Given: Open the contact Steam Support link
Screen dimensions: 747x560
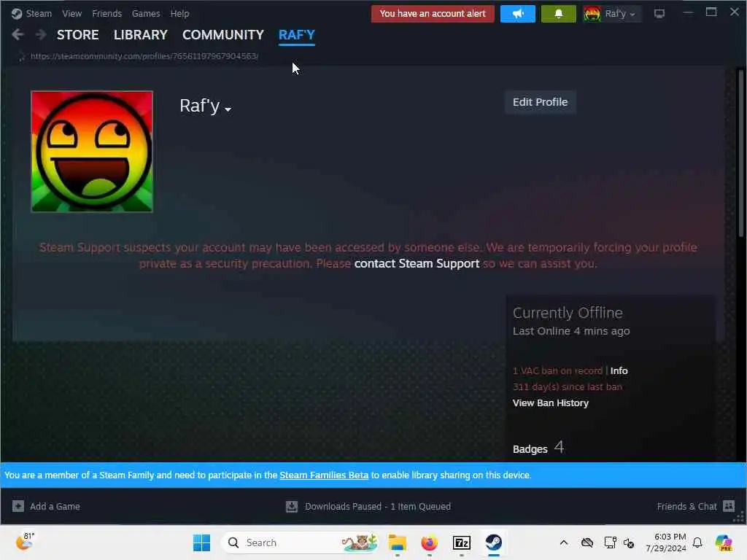Looking at the screenshot, I should pos(417,263).
